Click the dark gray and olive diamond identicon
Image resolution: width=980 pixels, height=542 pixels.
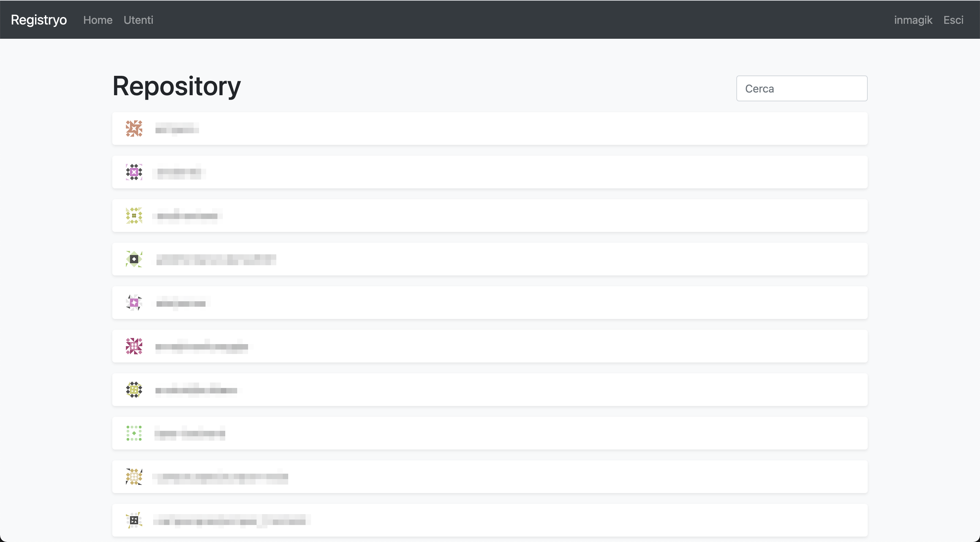(x=134, y=390)
